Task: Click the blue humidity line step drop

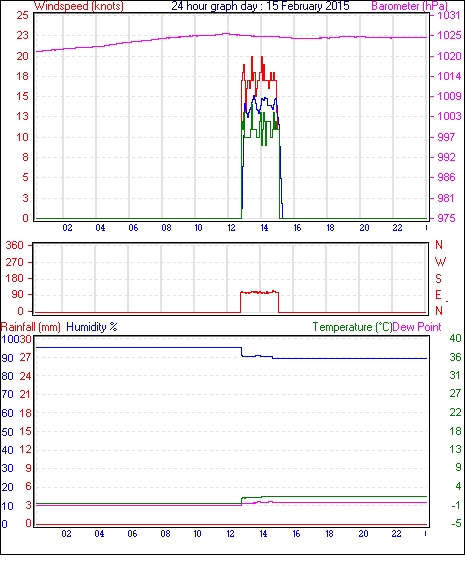Action: [x=241, y=352]
